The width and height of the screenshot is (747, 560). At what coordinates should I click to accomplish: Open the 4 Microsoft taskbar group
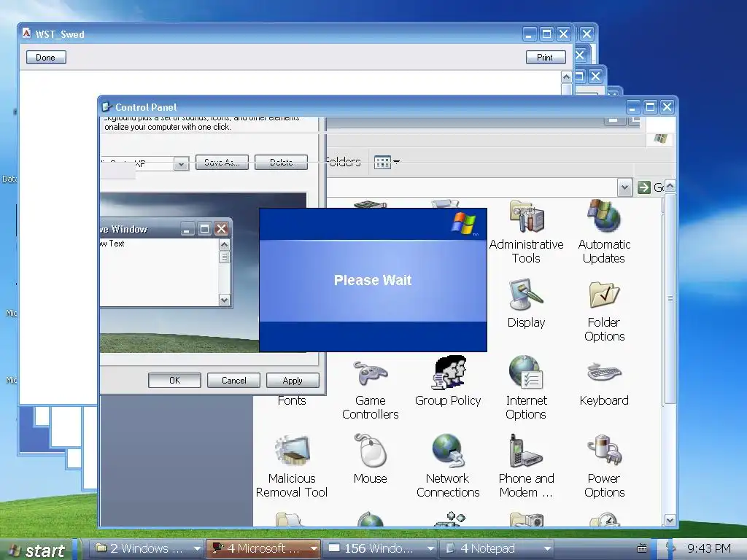coord(263,548)
